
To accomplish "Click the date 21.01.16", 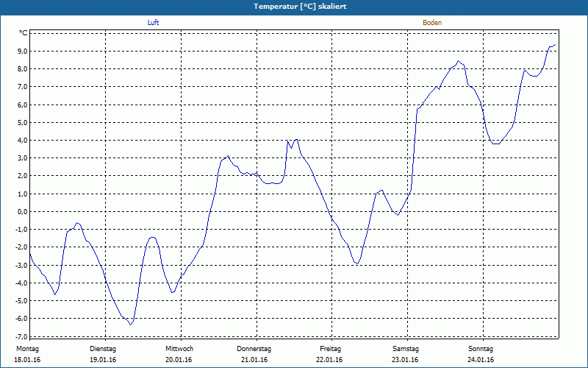I will point(254,360).
